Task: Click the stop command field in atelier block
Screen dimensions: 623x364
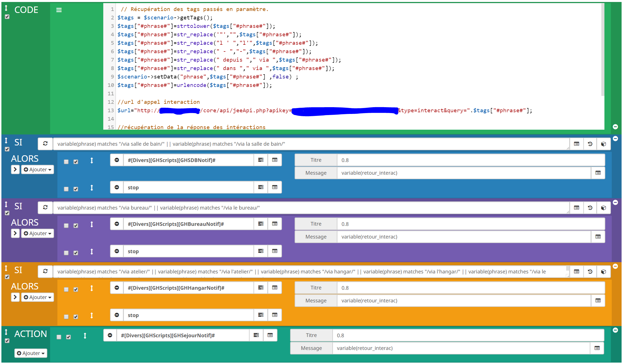Action: (x=189, y=315)
